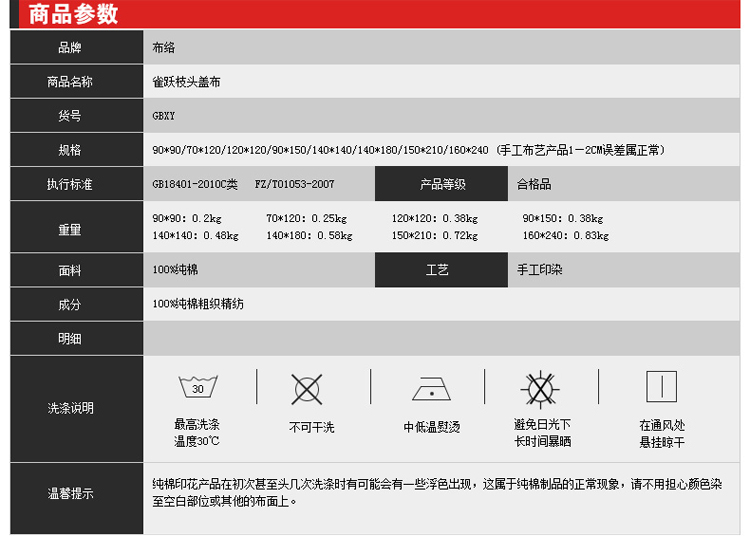Click the 货号 label cell
Image resolution: width=750 pixels, height=536 pixels.
[77, 116]
